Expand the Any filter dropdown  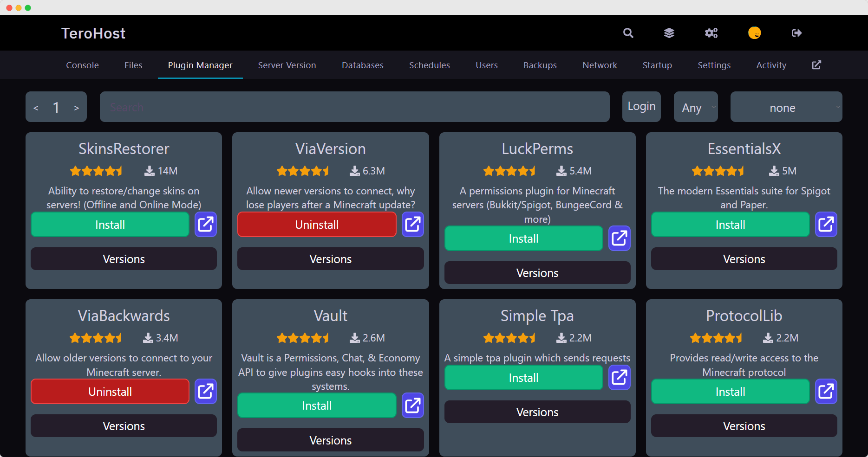click(x=695, y=107)
